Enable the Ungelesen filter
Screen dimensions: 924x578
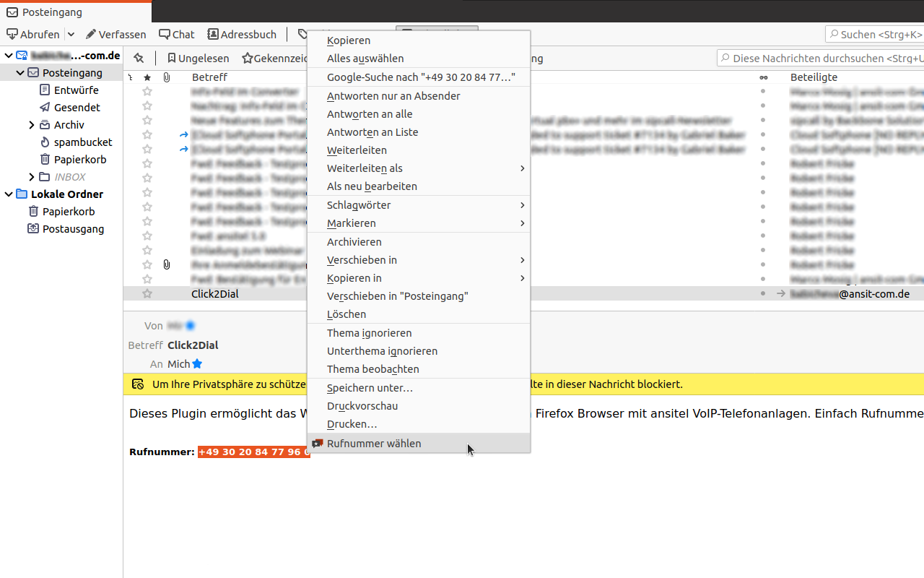click(198, 58)
